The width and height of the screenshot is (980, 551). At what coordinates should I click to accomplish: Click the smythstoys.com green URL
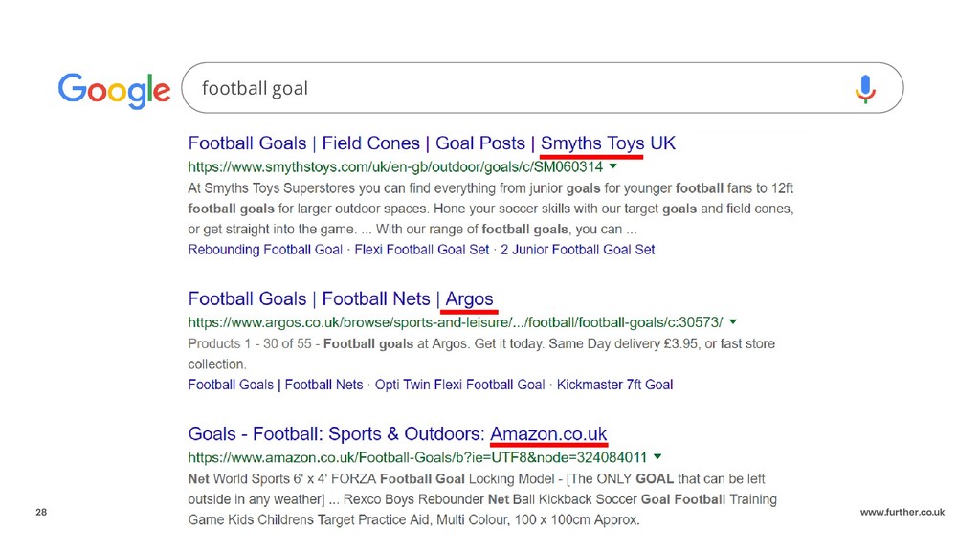(x=395, y=166)
